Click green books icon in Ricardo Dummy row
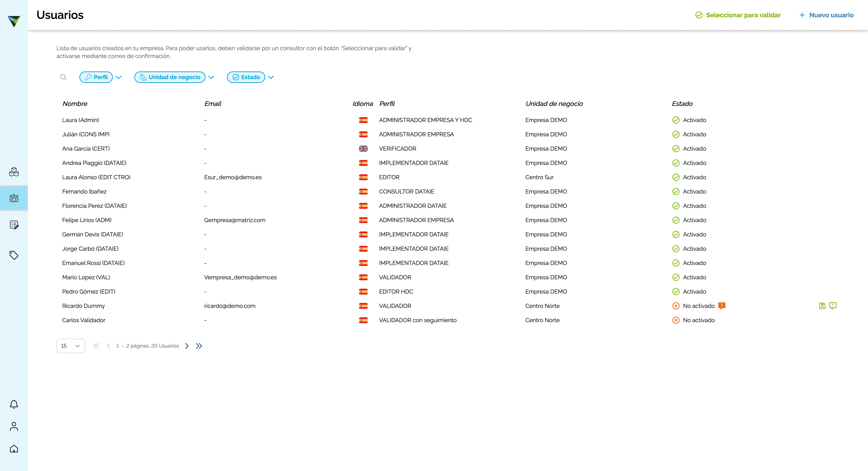 pos(822,306)
